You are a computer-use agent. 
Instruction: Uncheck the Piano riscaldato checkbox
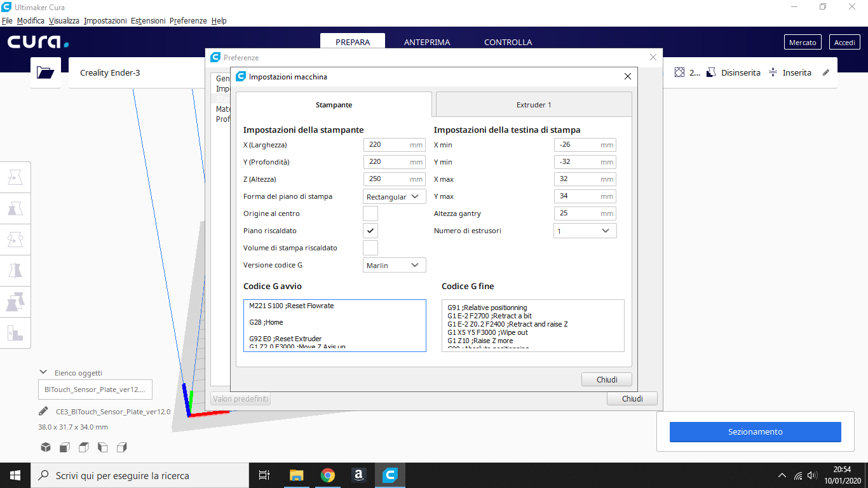(370, 231)
